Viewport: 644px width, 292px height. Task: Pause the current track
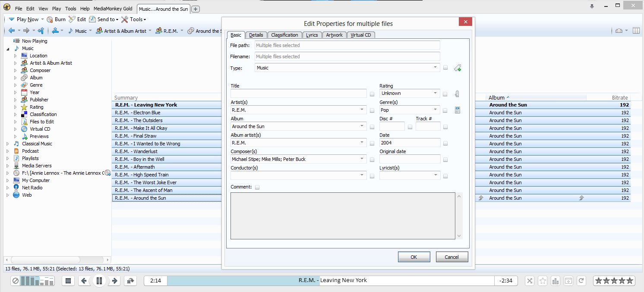99,281
